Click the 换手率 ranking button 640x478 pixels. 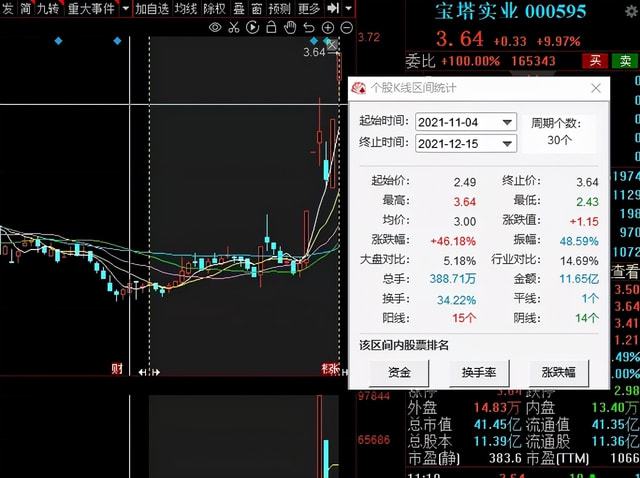point(479,372)
